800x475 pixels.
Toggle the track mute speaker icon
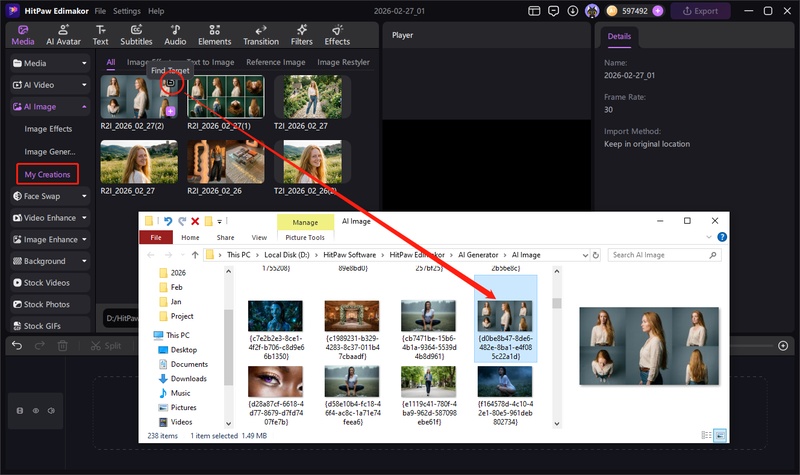click(x=51, y=411)
